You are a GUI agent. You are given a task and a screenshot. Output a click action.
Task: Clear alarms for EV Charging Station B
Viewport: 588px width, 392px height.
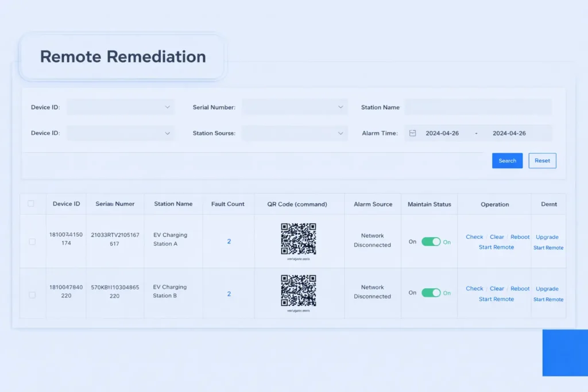[497, 288]
